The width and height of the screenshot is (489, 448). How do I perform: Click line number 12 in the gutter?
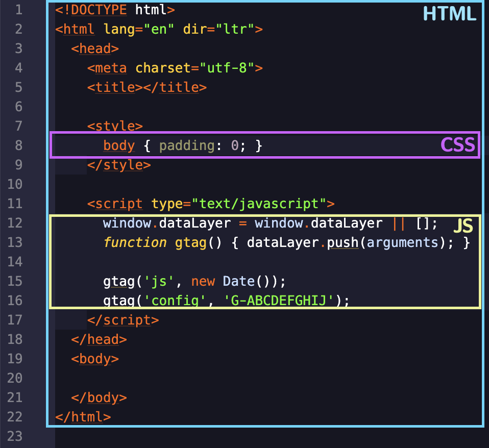pyautogui.click(x=15, y=223)
